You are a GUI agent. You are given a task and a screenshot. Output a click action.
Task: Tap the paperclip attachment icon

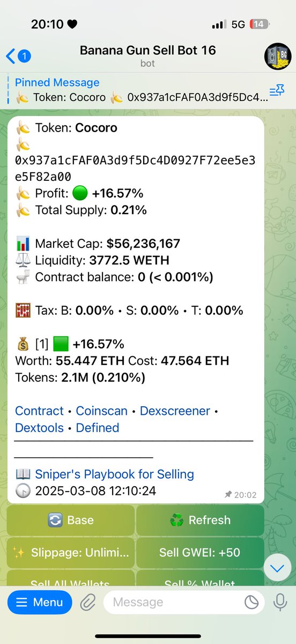[x=87, y=602]
